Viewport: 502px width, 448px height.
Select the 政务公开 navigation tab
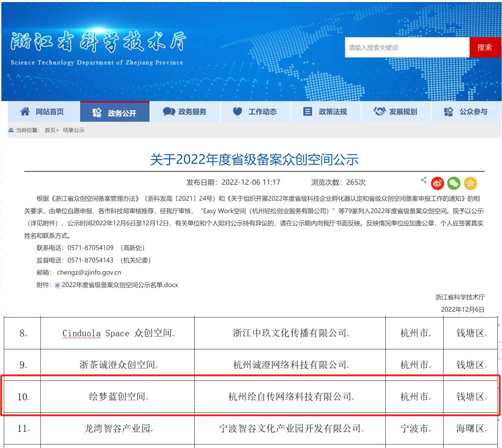[115, 113]
